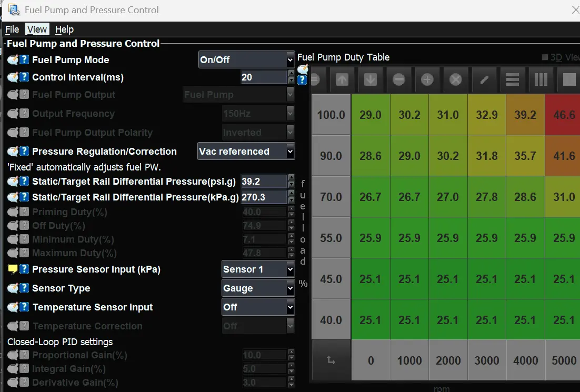Open Pressure Regulation/Correction Vac referenced dropdown
This screenshot has height=392, width=580.
click(x=246, y=151)
